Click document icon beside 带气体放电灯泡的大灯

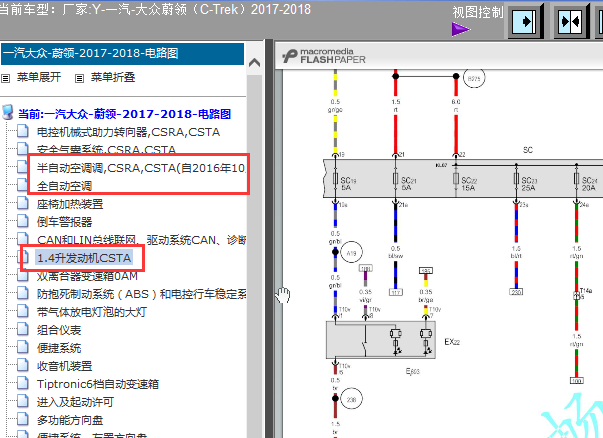(x=23, y=311)
